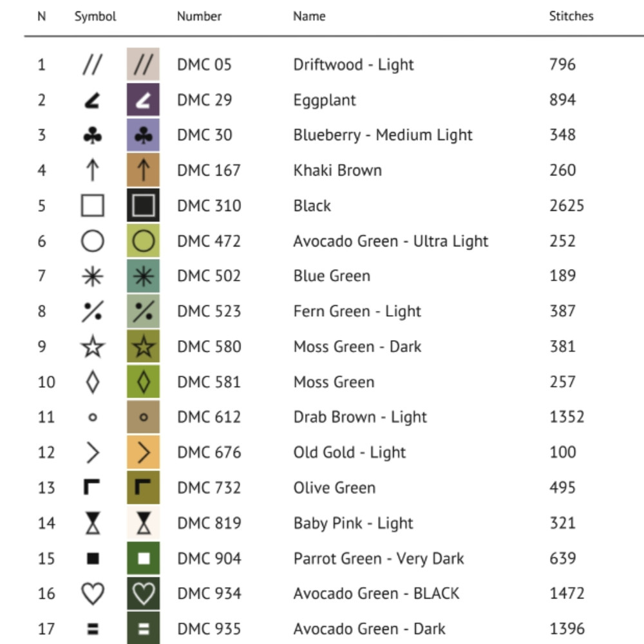Pick the Old Gold Light color swatch

click(143, 453)
